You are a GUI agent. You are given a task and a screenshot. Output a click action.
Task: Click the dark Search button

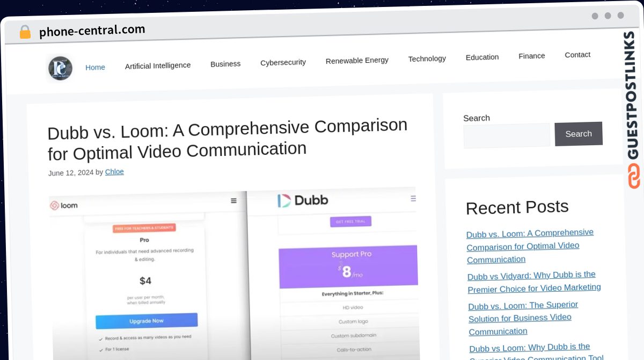click(579, 134)
